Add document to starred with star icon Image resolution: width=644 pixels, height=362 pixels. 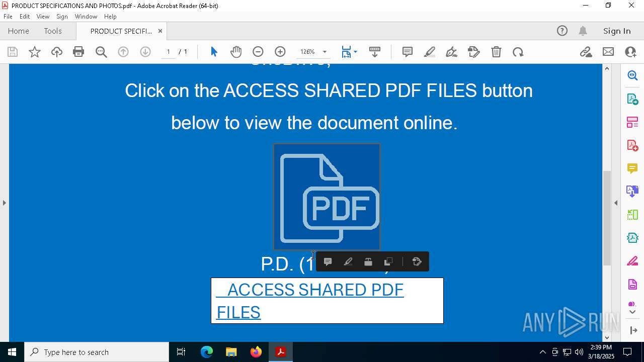pyautogui.click(x=35, y=52)
